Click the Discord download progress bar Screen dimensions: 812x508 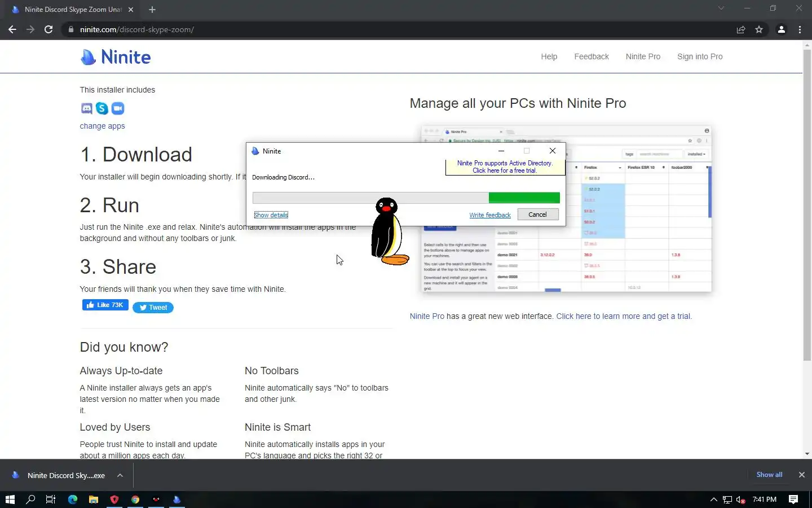click(406, 198)
